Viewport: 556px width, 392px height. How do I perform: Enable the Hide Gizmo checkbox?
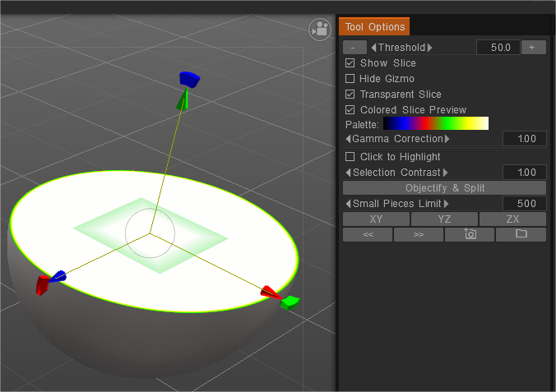350,79
